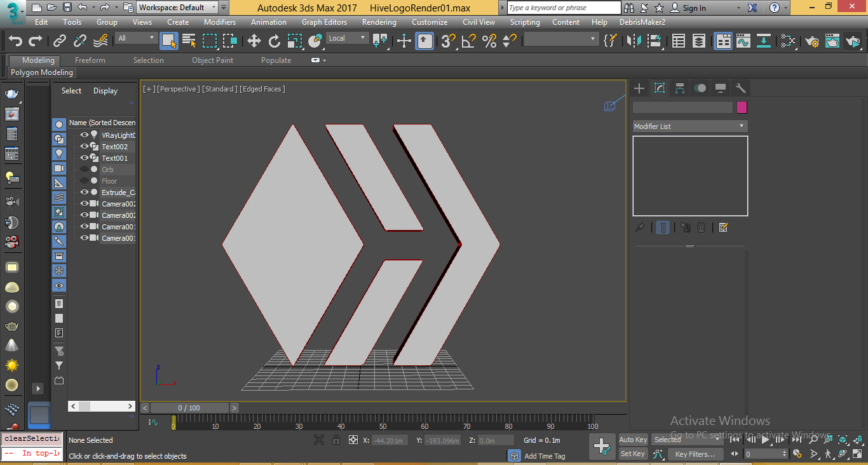Open the Rendering menu

click(379, 22)
